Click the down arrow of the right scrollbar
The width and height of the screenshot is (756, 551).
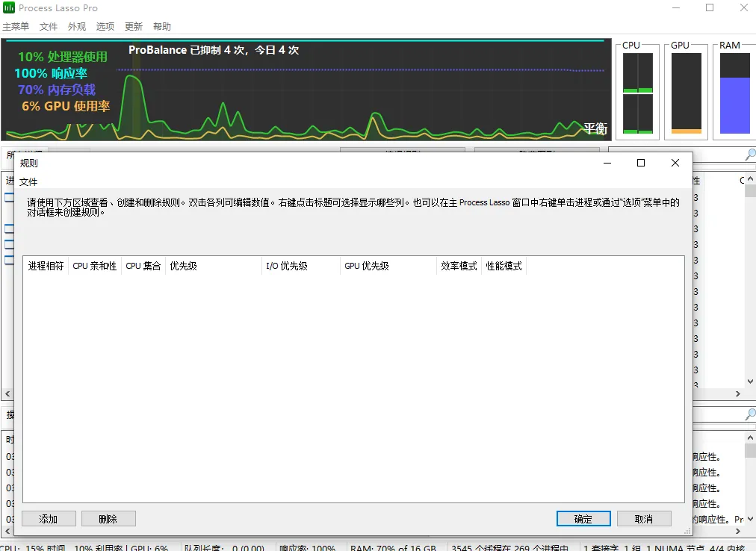751,381
